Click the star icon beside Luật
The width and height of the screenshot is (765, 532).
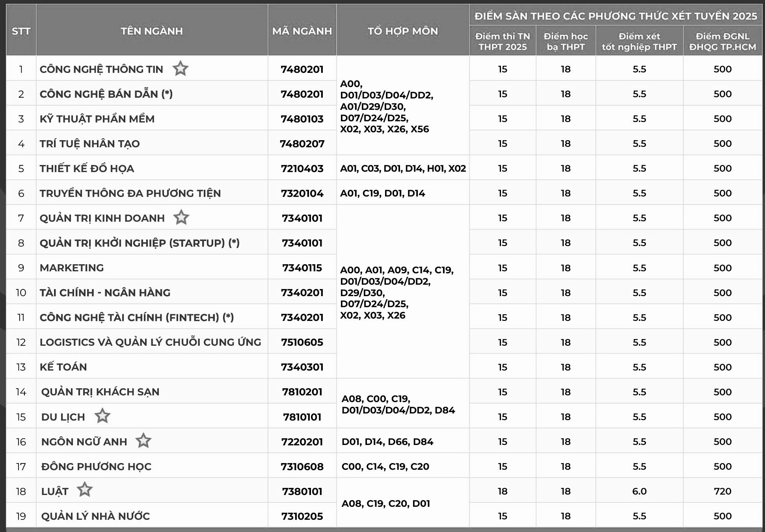click(85, 490)
